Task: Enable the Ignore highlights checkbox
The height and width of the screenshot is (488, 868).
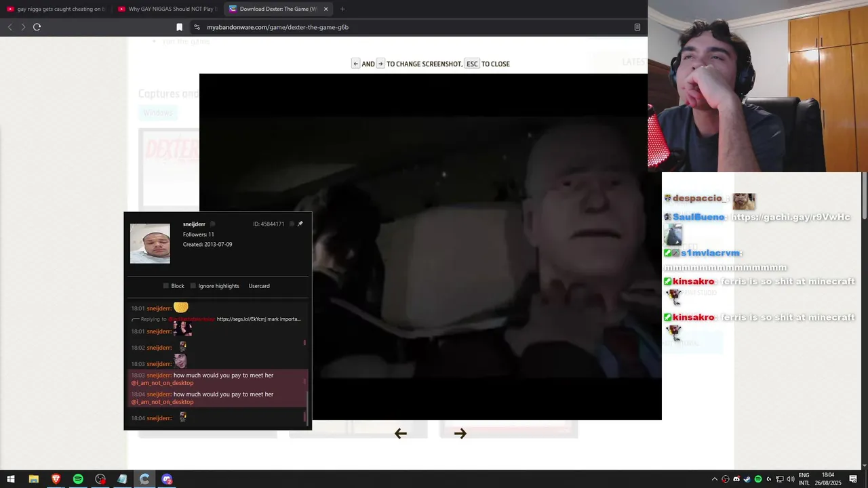Action: pyautogui.click(x=193, y=286)
